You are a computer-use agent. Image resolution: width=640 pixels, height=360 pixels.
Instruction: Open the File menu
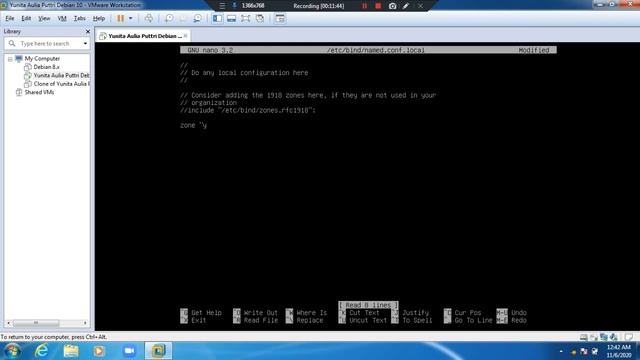point(9,18)
